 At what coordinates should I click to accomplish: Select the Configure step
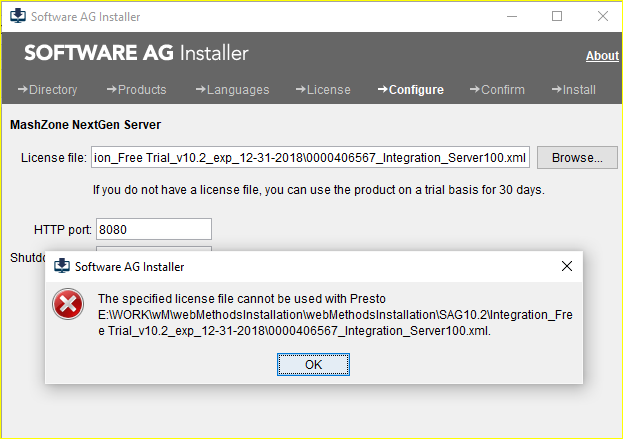click(x=410, y=90)
